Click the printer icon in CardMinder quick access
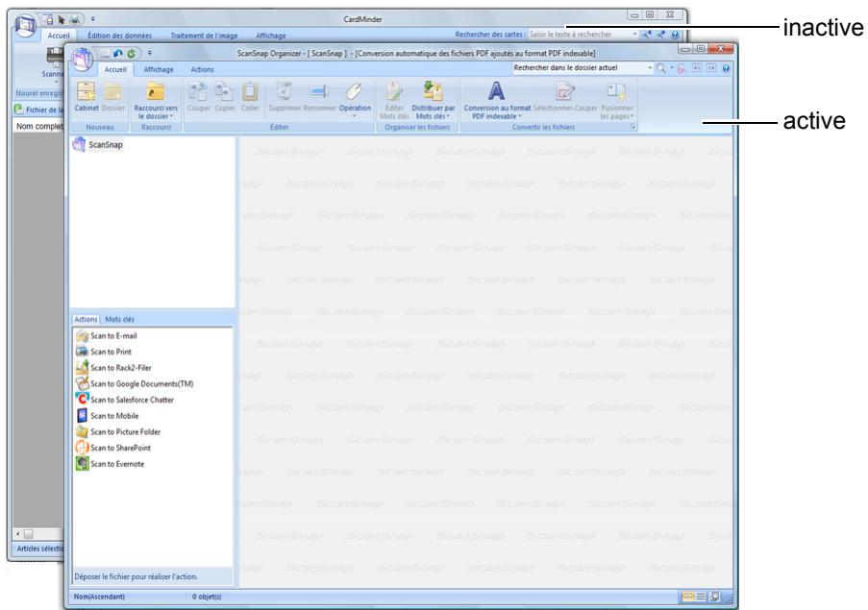Screen dimensions: 868x610 click(x=74, y=20)
